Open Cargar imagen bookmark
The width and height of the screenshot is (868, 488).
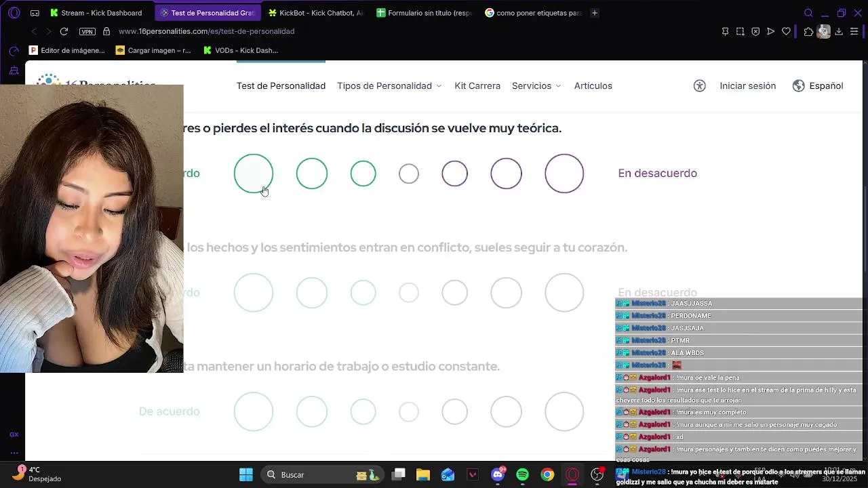(153, 50)
